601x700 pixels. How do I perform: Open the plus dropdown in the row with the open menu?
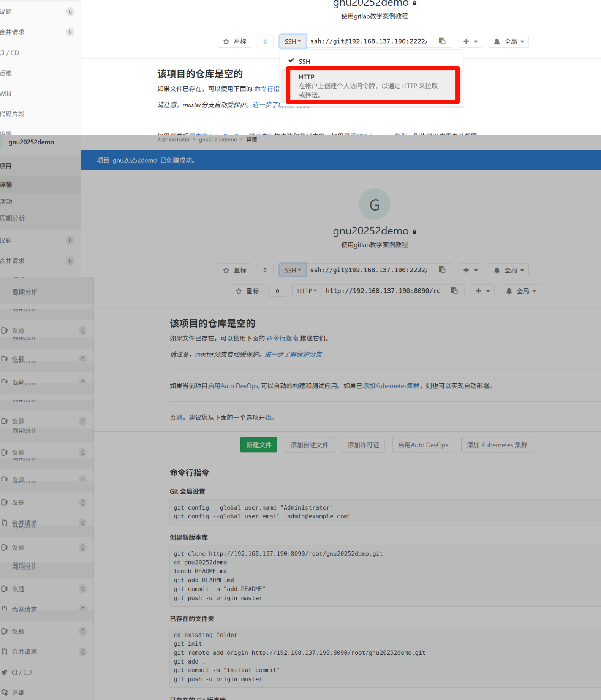(x=470, y=41)
